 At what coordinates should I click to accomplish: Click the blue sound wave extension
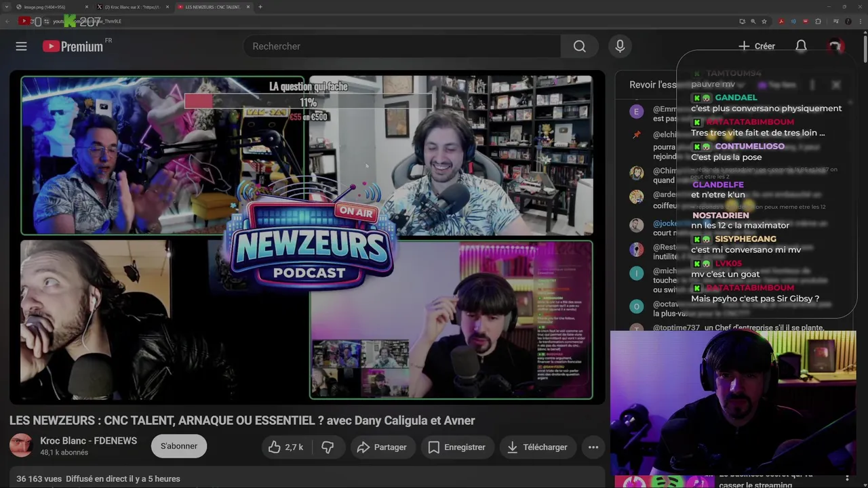[x=793, y=21]
